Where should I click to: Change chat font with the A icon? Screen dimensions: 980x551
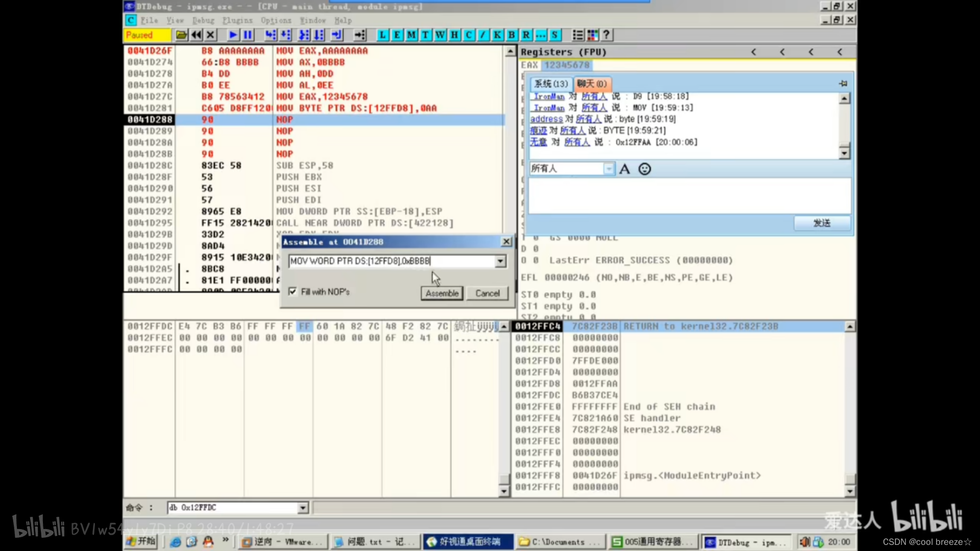click(624, 169)
